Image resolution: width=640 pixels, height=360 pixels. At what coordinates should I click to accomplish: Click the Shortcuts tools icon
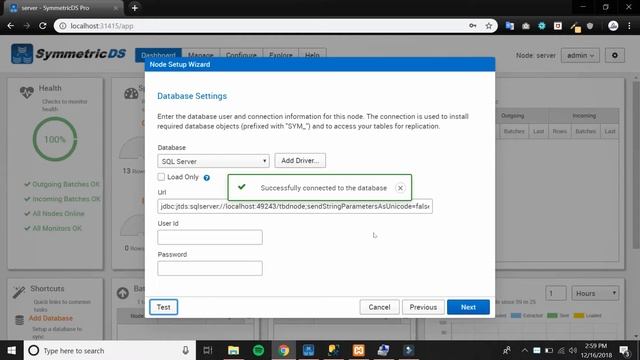[x=19, y=292]
